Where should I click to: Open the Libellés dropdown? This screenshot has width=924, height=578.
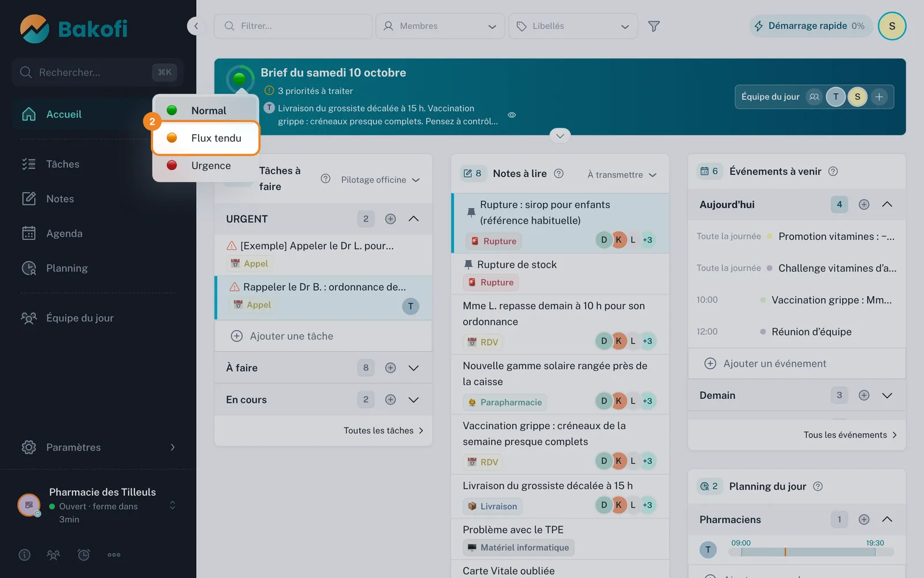coord(573,26)
